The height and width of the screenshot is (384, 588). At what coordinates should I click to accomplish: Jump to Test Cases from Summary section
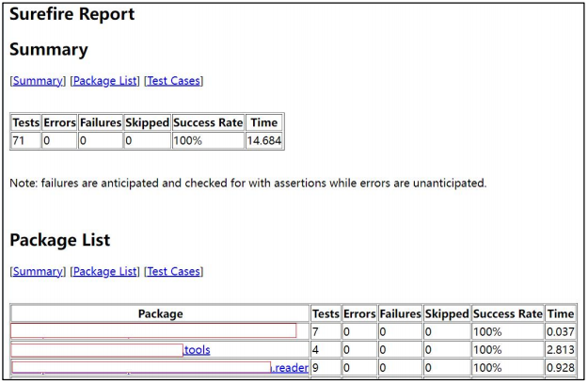click(173, 81)
